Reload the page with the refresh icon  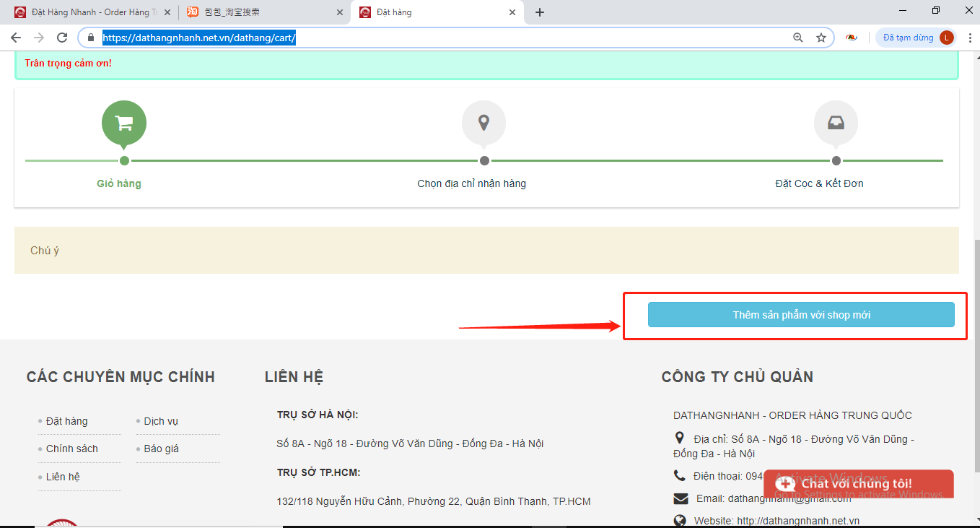[62, 38]
